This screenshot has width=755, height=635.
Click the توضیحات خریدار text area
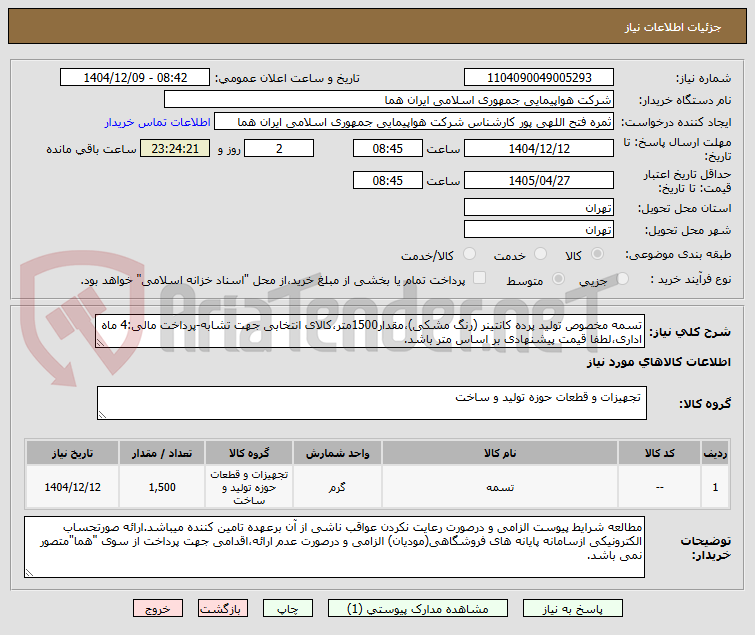click(x=334, y=547)
